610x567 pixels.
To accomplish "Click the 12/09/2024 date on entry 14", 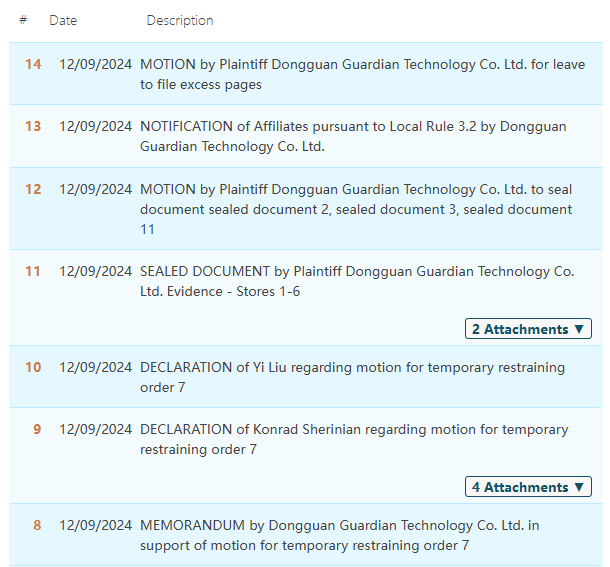I will tap(95, 64).
